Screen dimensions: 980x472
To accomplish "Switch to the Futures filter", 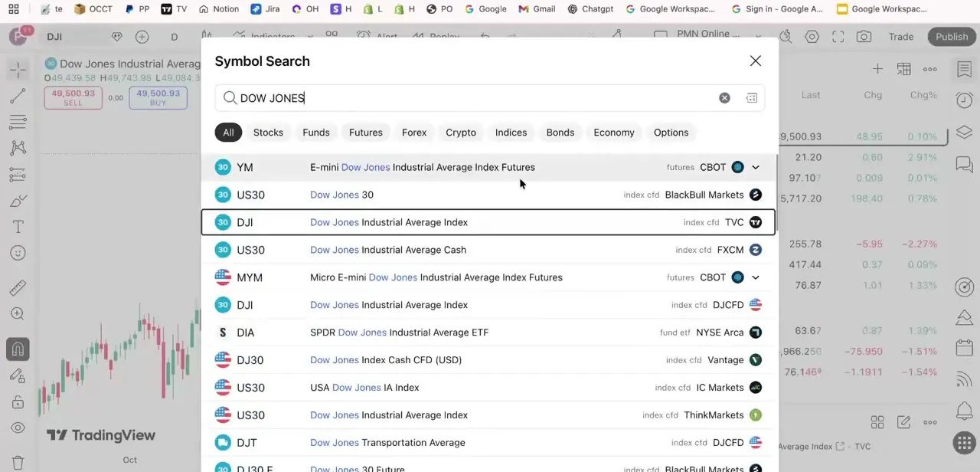I will (x=366, y=133).
